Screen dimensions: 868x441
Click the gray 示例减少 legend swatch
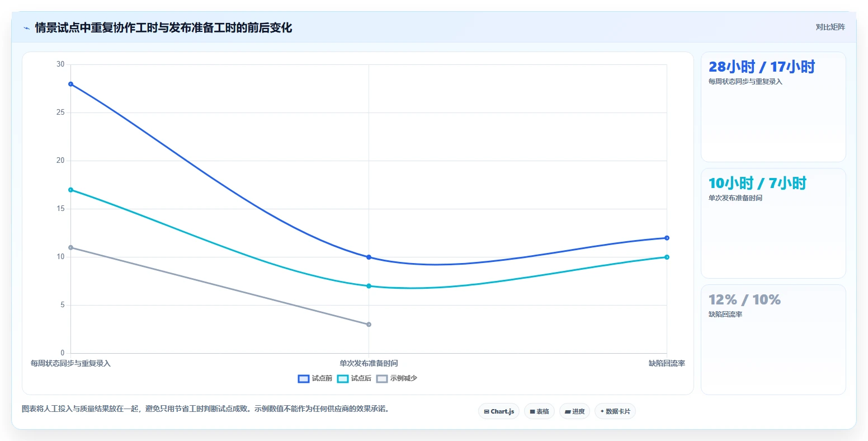point(382,379)
